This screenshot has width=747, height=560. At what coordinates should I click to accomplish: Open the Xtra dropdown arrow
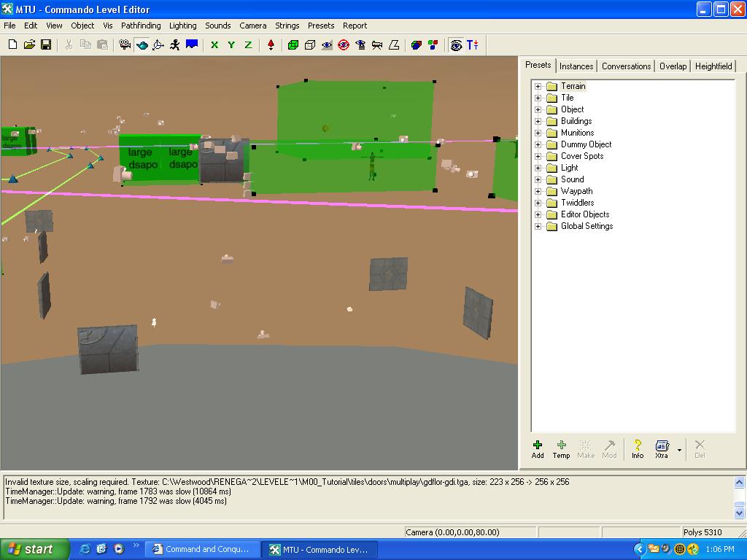[x=679, y=450]
